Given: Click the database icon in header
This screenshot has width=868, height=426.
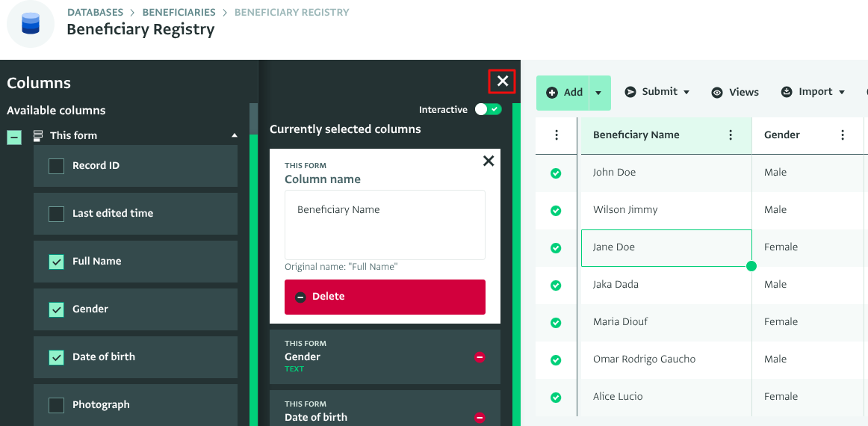Looking at the screenshot, I should (31, 24).
